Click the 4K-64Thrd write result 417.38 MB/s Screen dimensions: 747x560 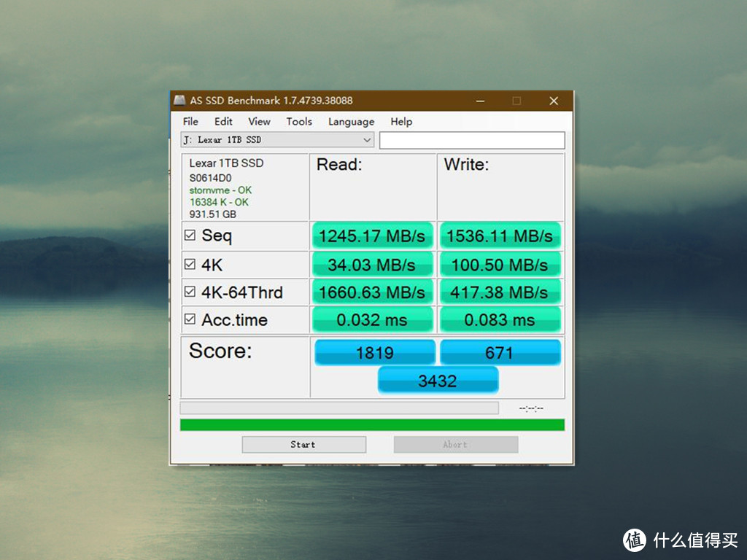500,292
